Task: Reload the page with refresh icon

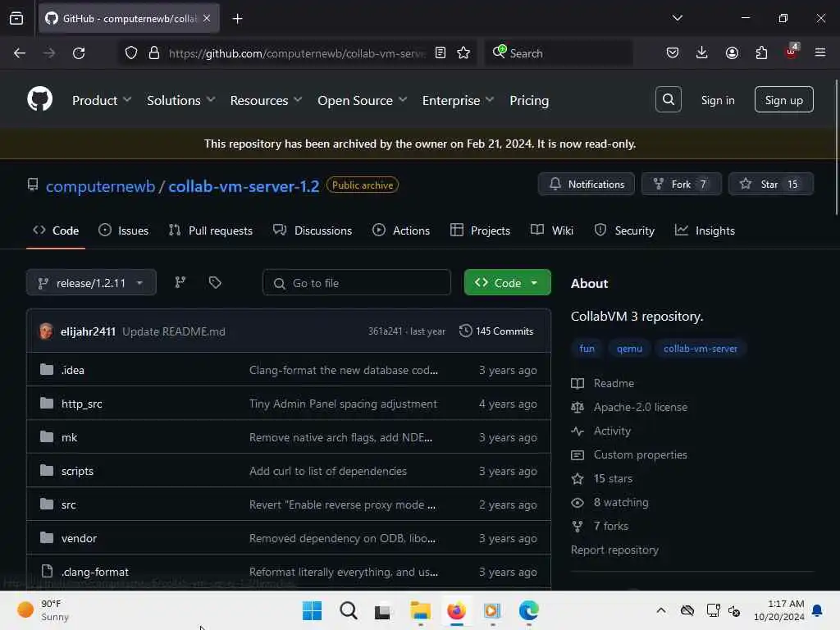Action: [79, 53]
